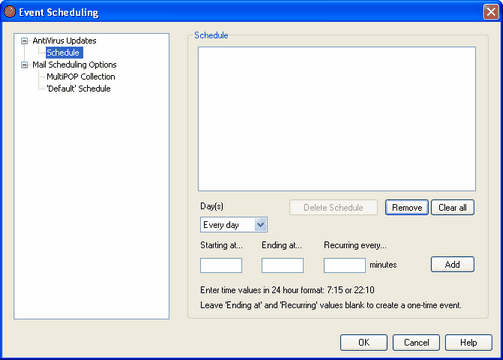
Task: Select the Mail Scheduling Options item
Action: click(x=74, y=65)
